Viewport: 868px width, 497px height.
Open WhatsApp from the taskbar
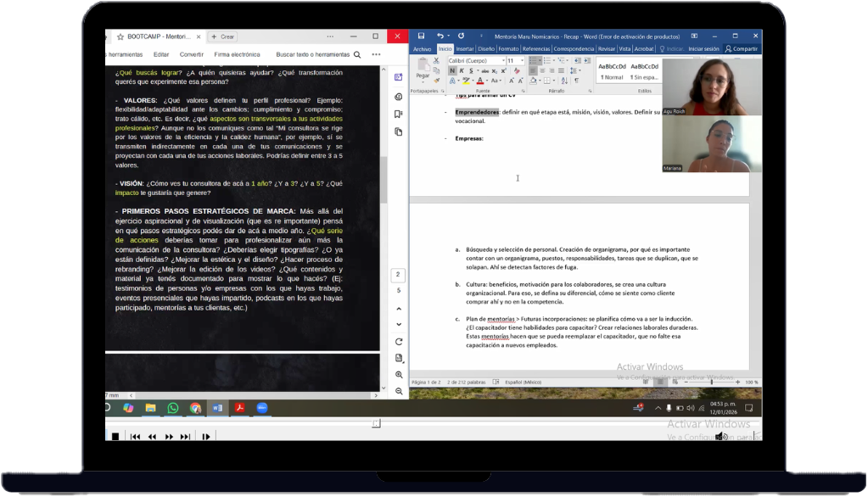[173, 408]
